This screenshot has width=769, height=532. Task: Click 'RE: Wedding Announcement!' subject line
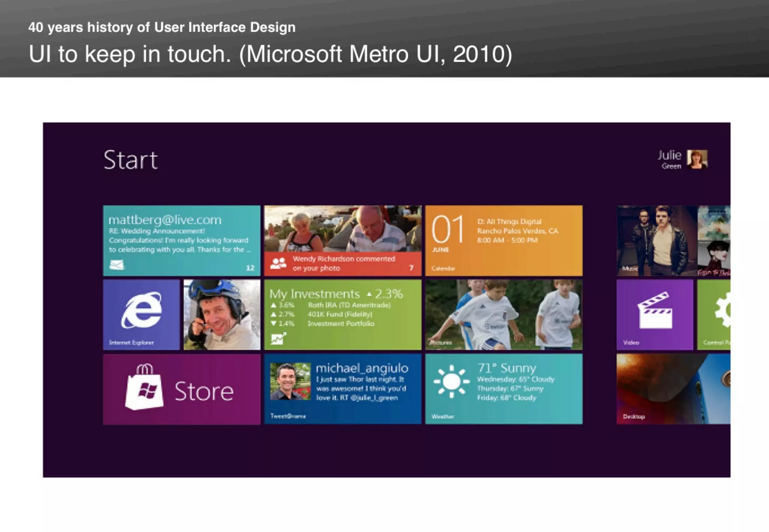click(157, 231)
